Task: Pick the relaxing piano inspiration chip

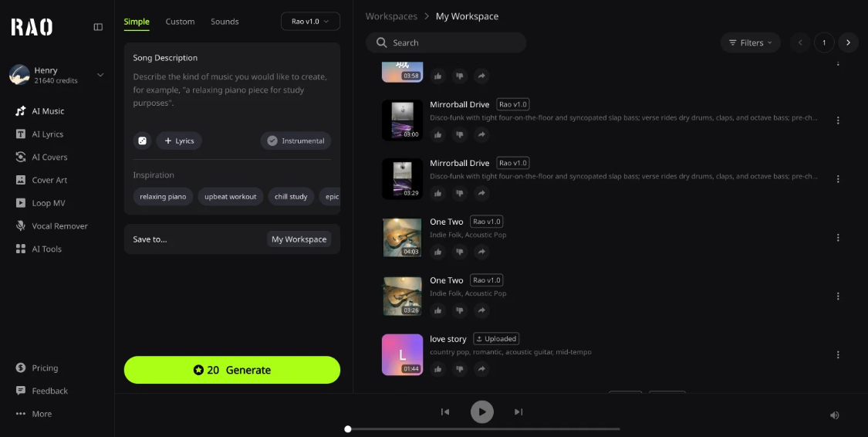Action: tap(163, 197)
